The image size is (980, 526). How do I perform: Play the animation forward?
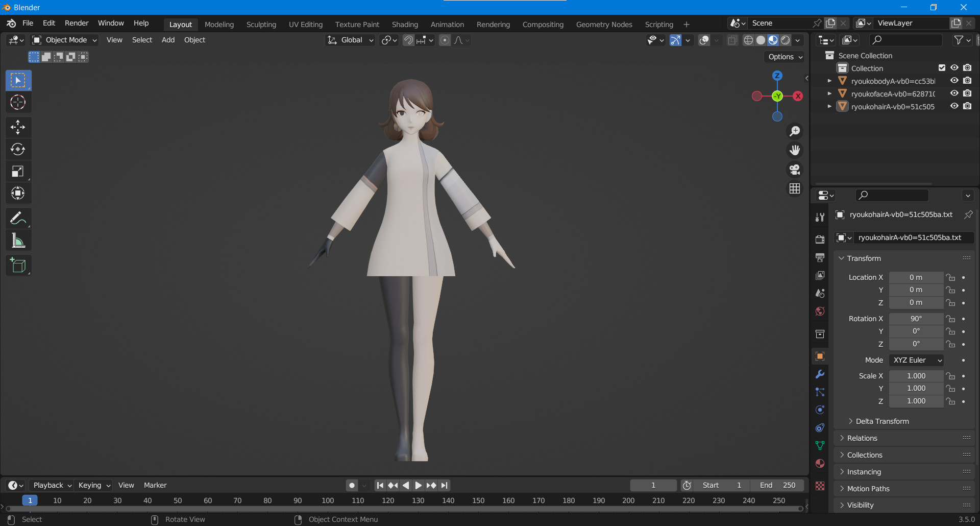click(x=418, y=486)
